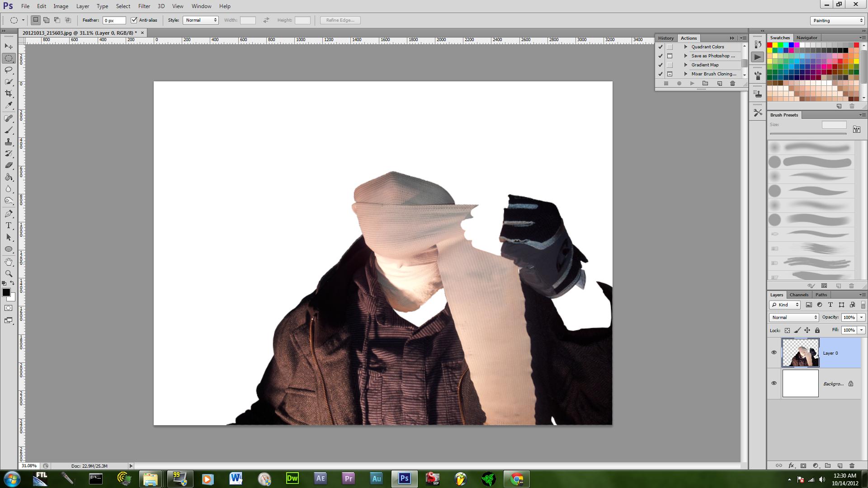Create new action set folder
This screenshot has height=488, width=868.
click(705, 83)
